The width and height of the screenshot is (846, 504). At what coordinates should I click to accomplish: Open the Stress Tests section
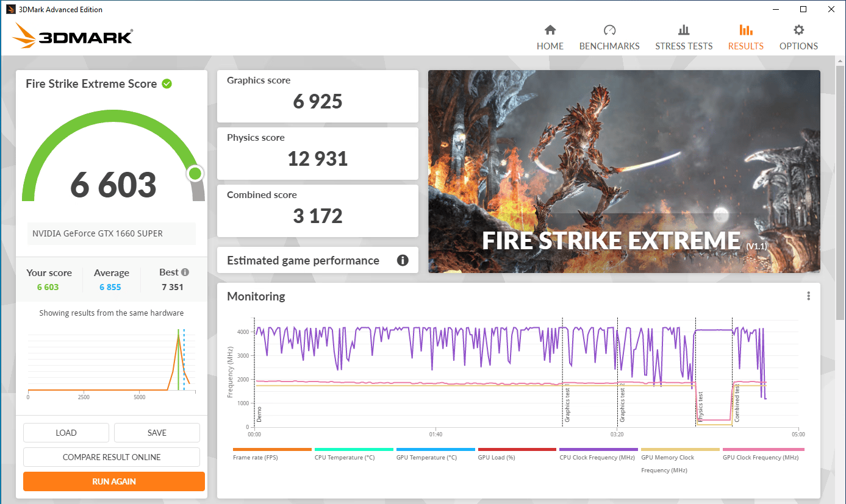click(x=684, y=38)
